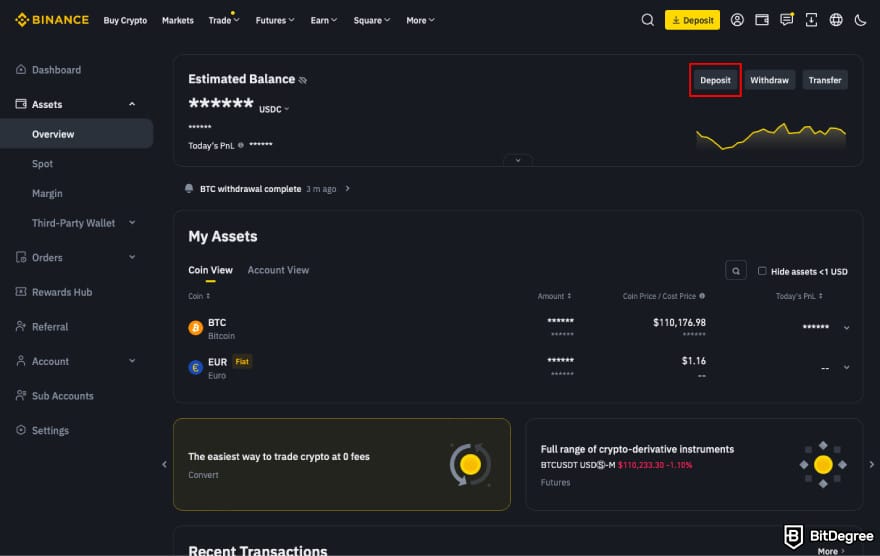Click the Convert promo coin icon
This screenshot has width=880, height=556.
click(470, 465)
